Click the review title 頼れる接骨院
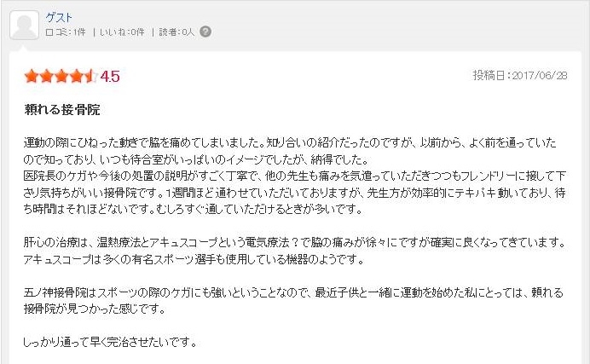 click(62, 110)
